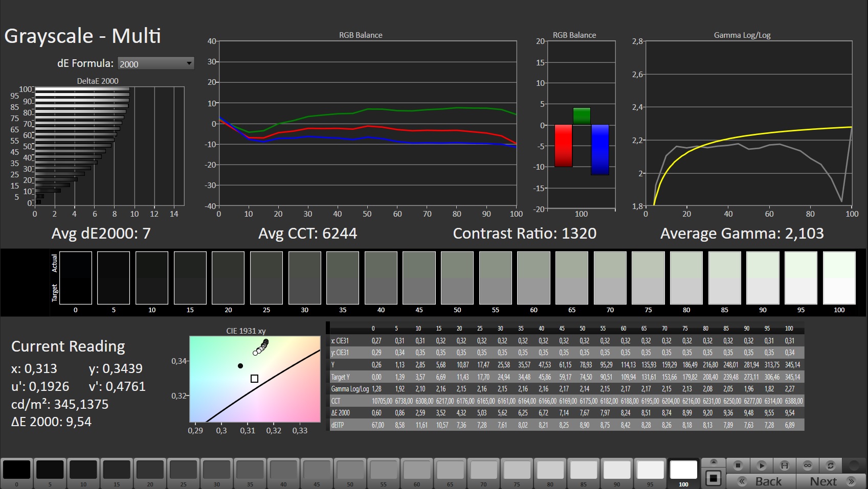The width and height of the screenshot is (868, 489).
Task: Expand panel with small up arrow
Action: 713,462
